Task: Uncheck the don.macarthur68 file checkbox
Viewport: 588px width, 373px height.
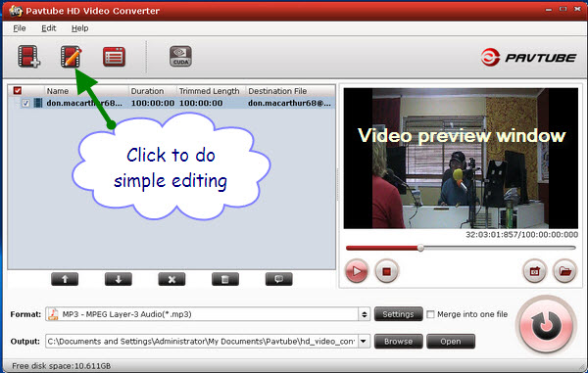Action: (x=25, y=103)
